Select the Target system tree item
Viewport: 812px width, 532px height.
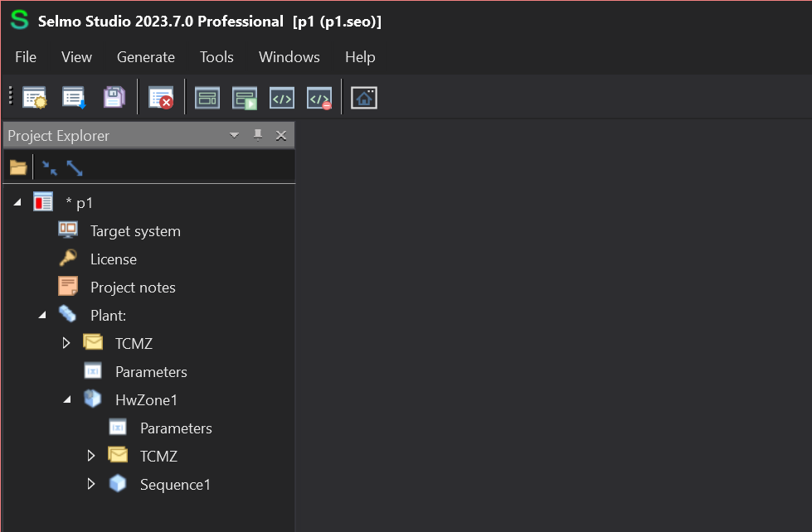(136, 231)
